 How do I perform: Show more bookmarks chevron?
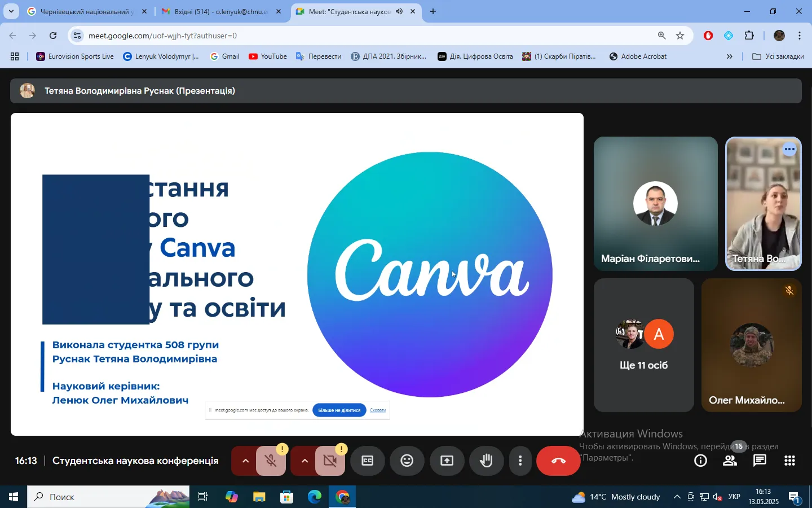point(729,56)
